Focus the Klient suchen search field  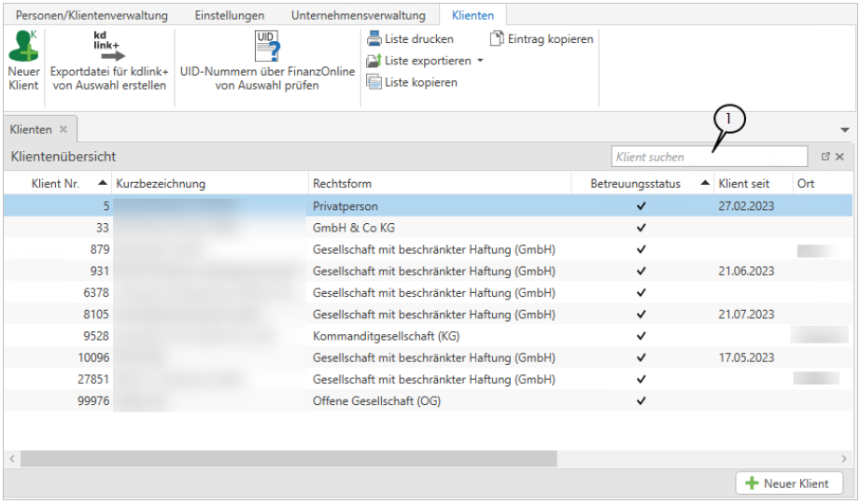click(x=708, y=157)
